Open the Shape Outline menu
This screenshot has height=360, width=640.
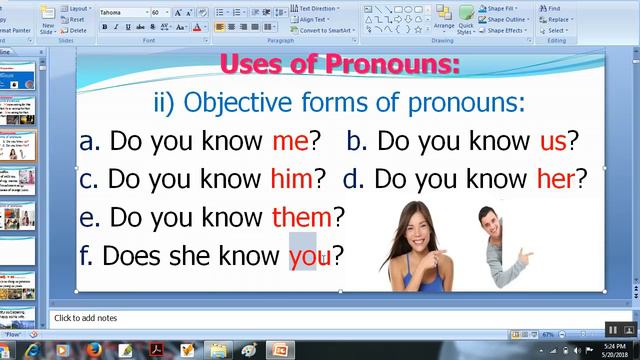504,19
